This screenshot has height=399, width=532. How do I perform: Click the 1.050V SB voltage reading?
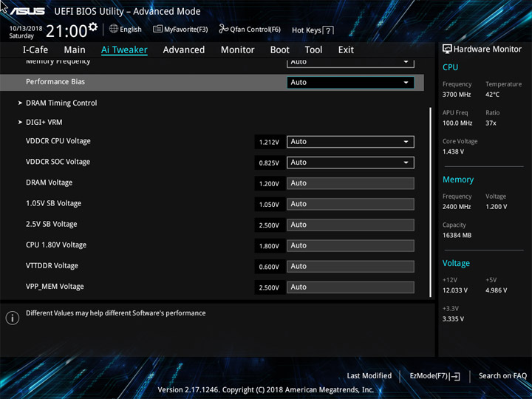point(269,205)
